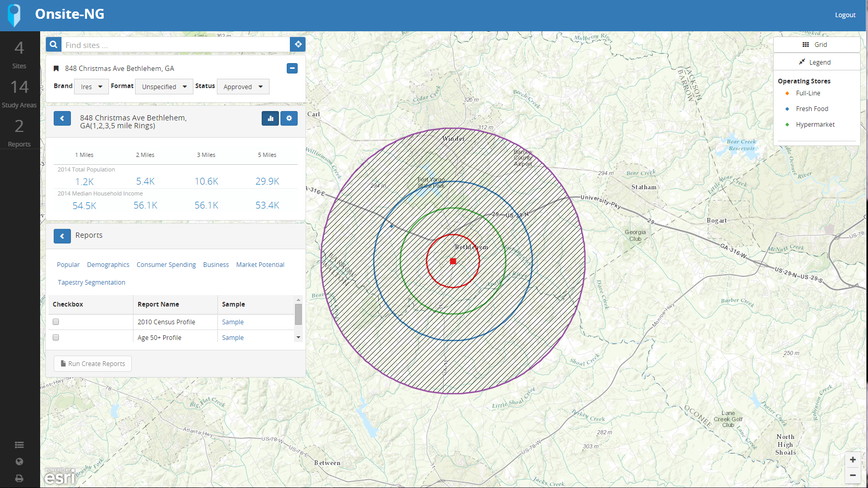This screenshot has height=488, width=868.
Task: Check the Age 50+ Profile checkbox
Action: [56, 337]
